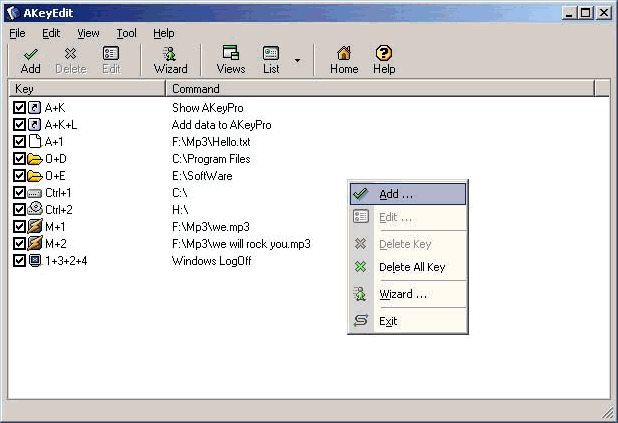Toggle the M+1 hotkey checkbox
618x423 pixels.
pyautogui.click(x=19, y=227)
